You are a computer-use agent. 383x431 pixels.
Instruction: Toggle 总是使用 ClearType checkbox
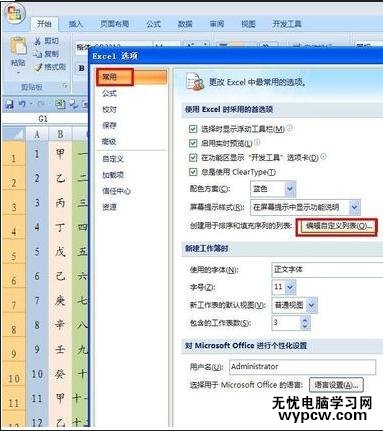click(193, 172)
